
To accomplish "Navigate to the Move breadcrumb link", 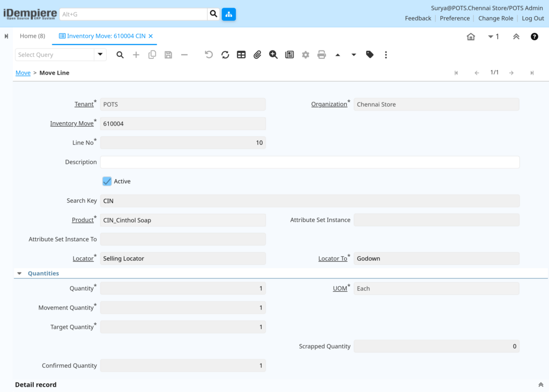I will [x=23, y=73].
